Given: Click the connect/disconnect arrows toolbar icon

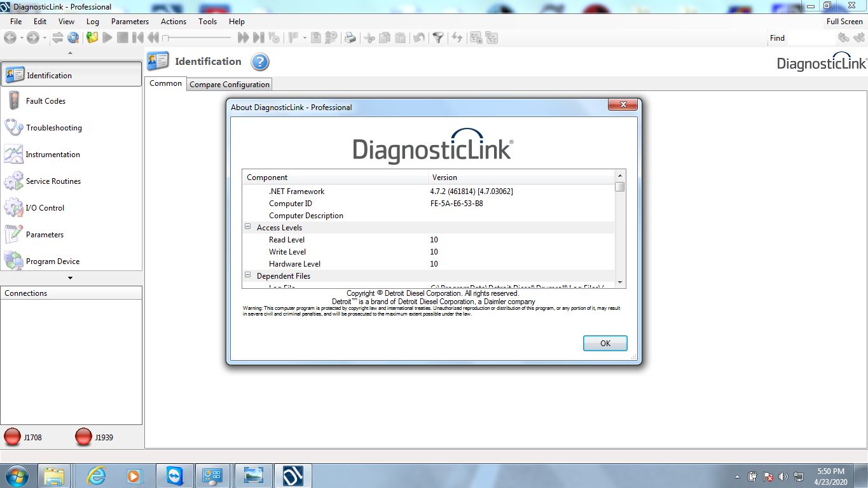Looking at the screenshot, I should tap(58, 38).
